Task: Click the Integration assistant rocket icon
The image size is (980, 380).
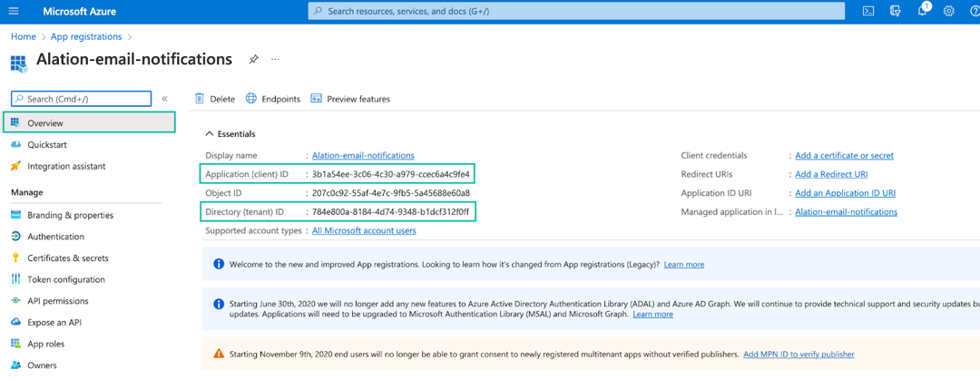Action: pos(16,166)
